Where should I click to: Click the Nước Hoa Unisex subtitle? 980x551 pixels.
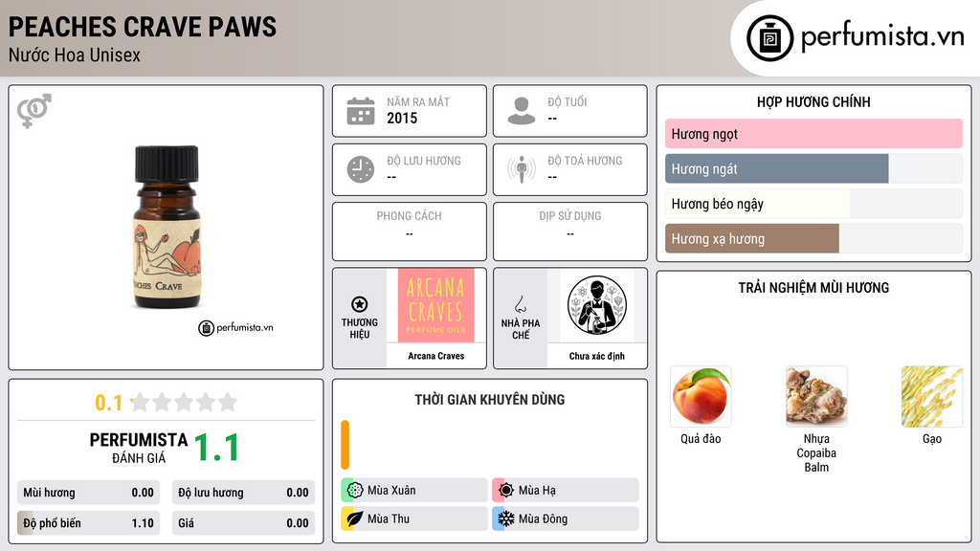pos(75,55)
